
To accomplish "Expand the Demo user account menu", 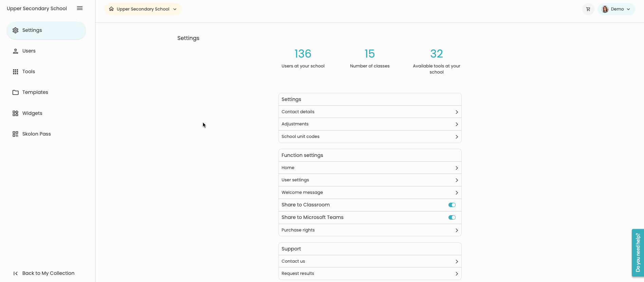I will [x=616, y=9].
